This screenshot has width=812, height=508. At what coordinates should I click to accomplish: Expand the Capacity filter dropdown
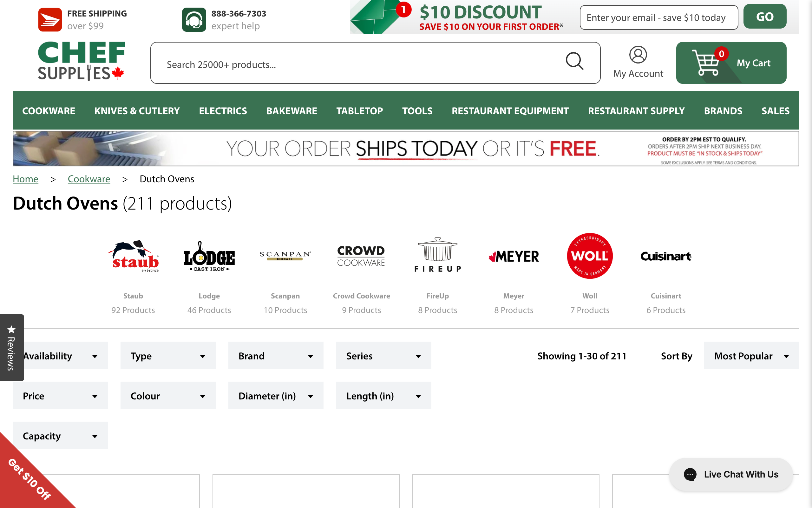coord(60,435)
